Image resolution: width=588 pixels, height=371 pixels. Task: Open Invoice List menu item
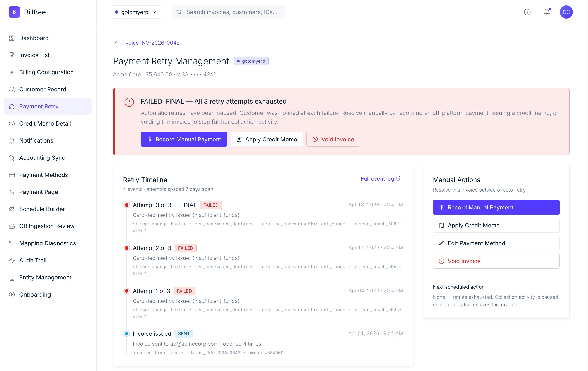click(x=48, y=55)
